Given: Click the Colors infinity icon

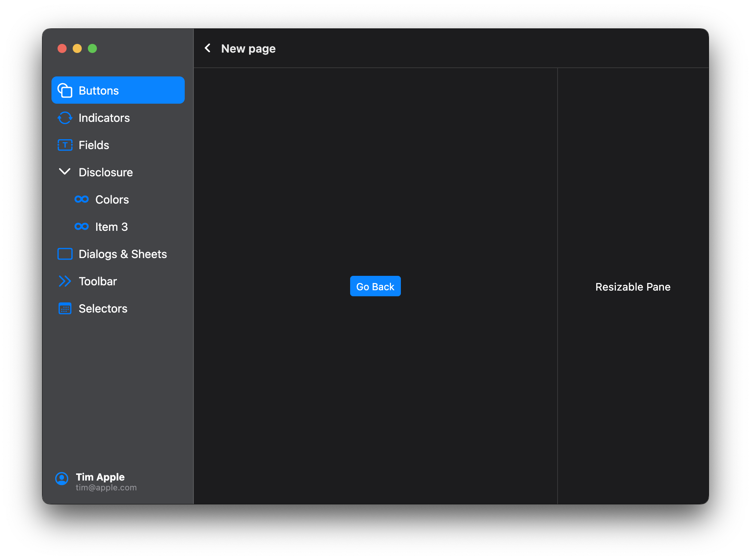Looking at the screenshot, I should point(81,199).
